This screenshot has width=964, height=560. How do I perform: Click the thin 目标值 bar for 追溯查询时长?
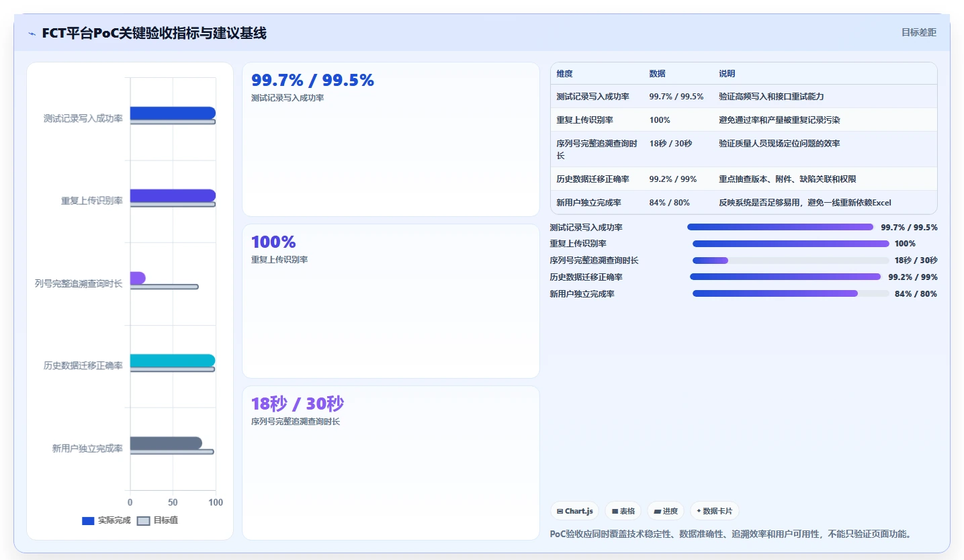coord(164,287)
